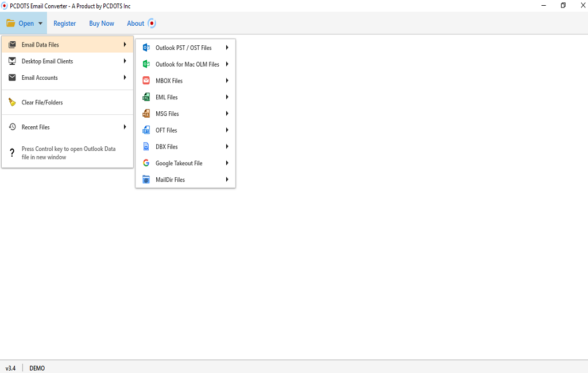Image resolution: width=588 pixels, height=373 pixels.
Task: Expand Google Takeout File submenu arrow
Action: tap(227, 163)
